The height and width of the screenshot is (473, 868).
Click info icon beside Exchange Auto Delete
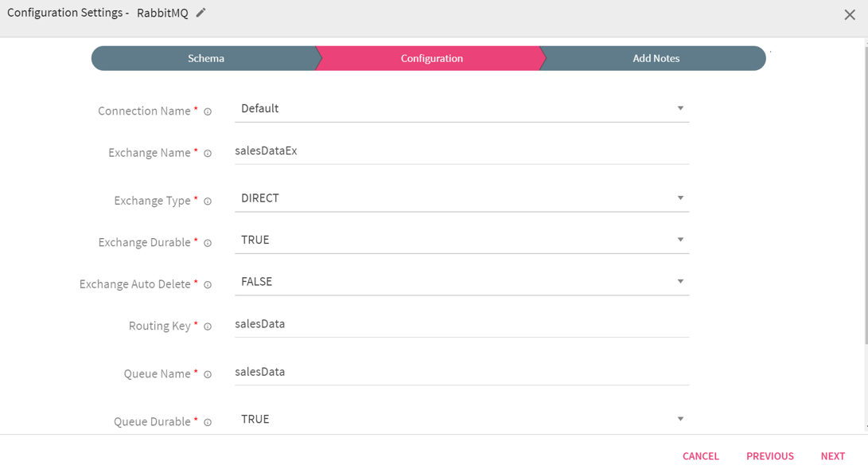pos(208,285)
